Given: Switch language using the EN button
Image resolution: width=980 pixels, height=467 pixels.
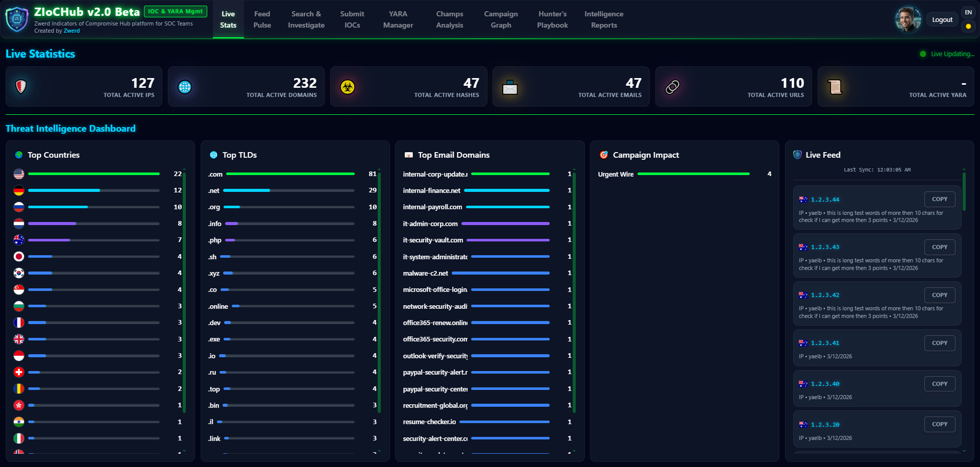Looking at the screenshot, I should click(968, 12).
